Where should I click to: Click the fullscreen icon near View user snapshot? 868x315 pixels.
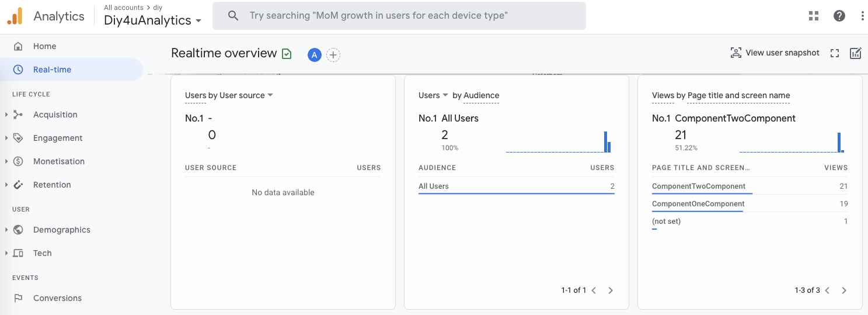(835, 53)
